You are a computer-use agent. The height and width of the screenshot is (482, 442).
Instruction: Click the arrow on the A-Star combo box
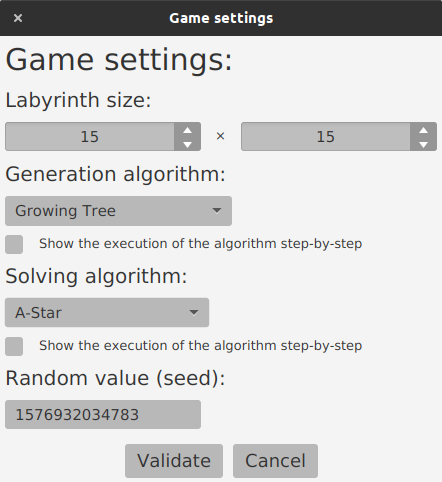[194, 313]
